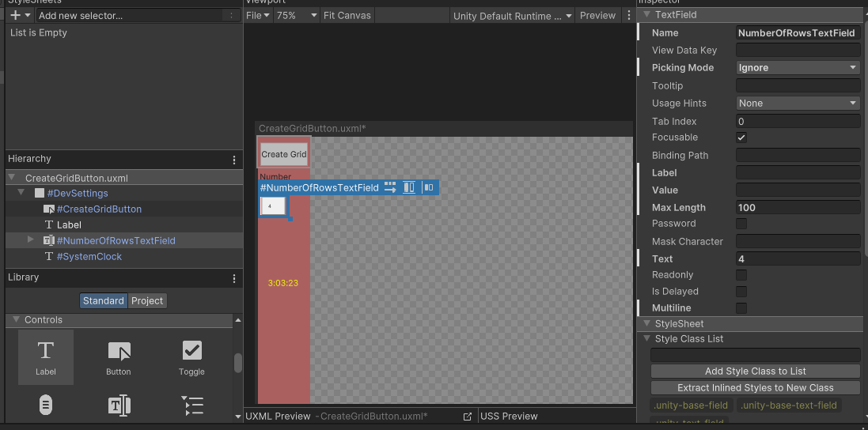Click the selector field options dots
The height and width of the screenshot is (430, 868).
click(x=231, y=16)
